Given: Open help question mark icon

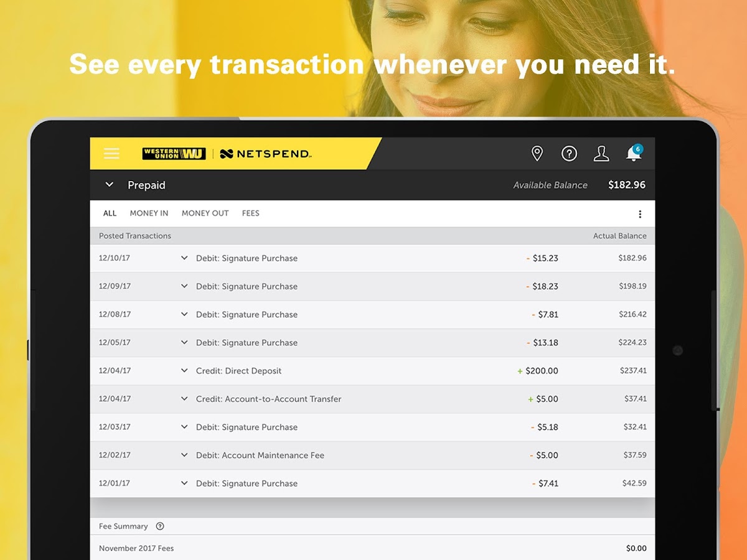Looking at the screenshot, I should pyautogui.click(x=569, y=154).
